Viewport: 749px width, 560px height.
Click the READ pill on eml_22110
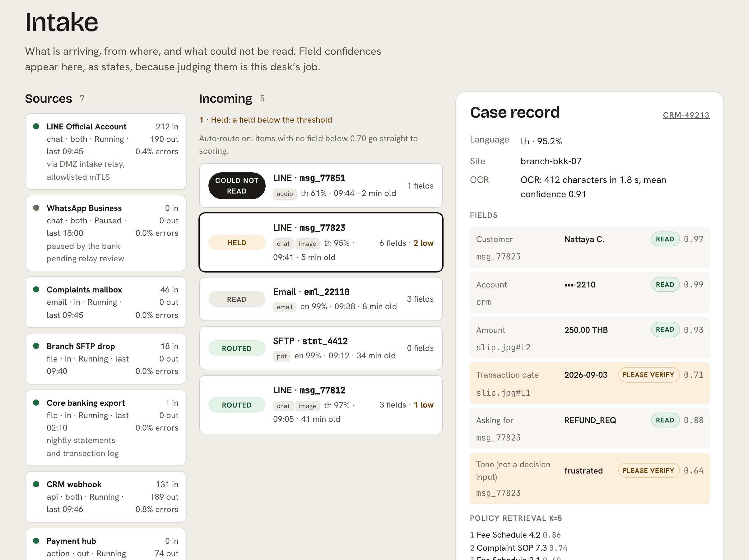(x=237, y=299)
